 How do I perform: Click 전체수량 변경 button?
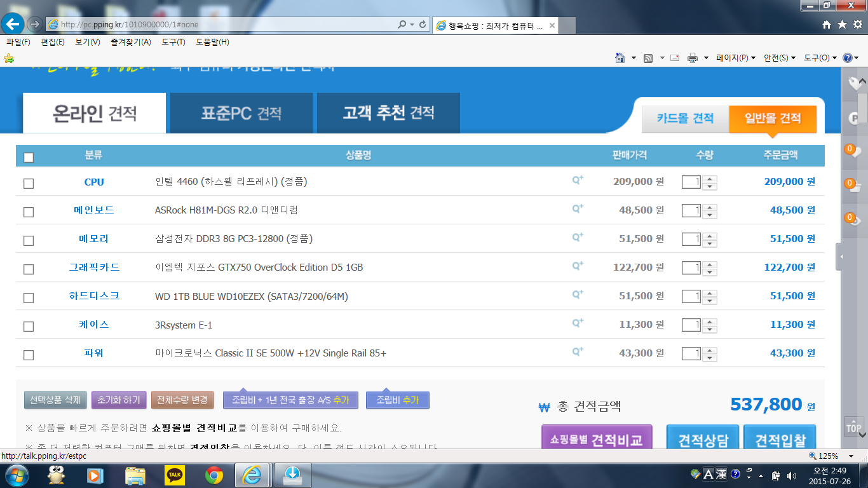(182, 400)
